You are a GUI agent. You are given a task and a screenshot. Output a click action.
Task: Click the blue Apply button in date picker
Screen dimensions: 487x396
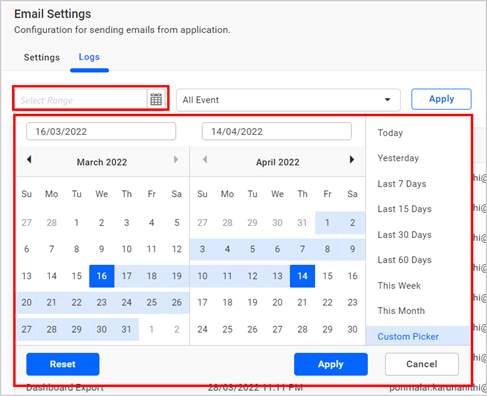tap(331, 364)
